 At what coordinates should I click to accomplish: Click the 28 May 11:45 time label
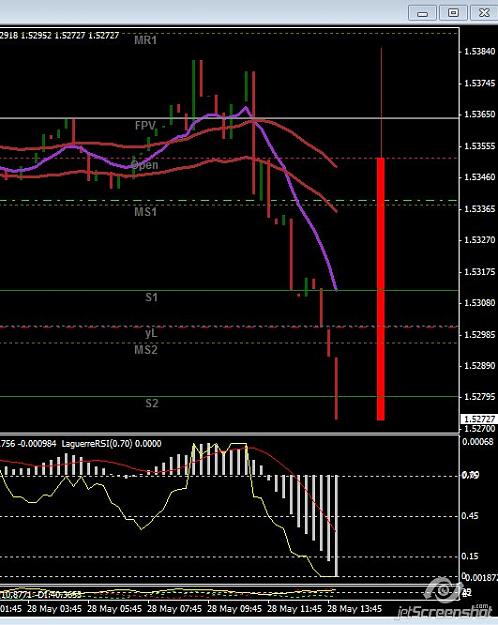[x=294, y=609]
